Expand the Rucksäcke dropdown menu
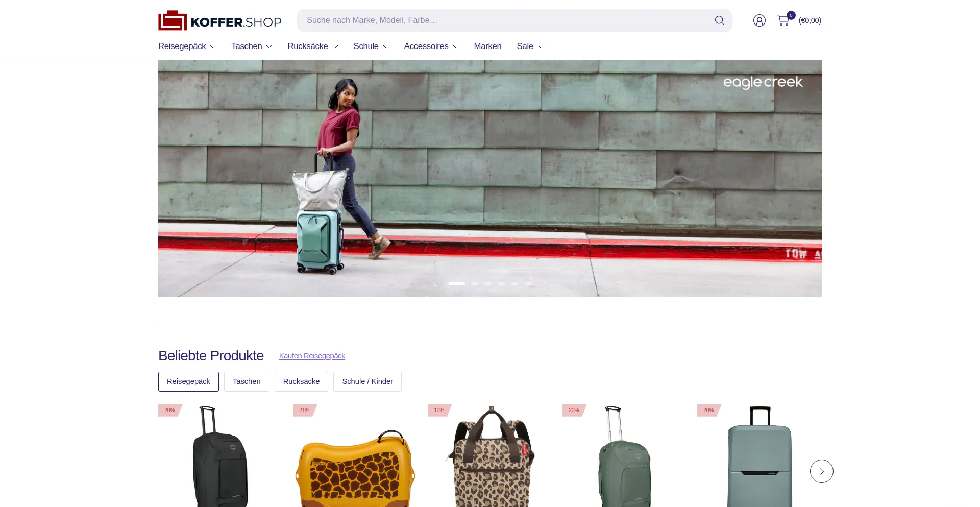The width and height of the screenshot is (980, 507). pos(313,46)
